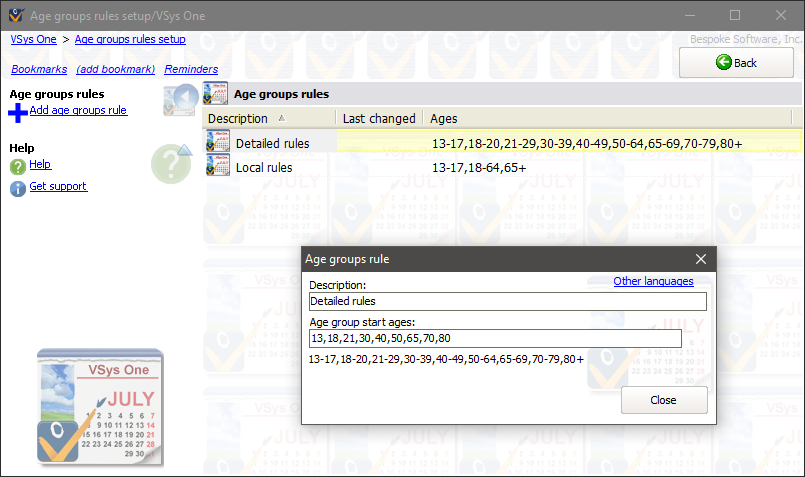Click the Last changed column header
The width and height of the screenshot is (805, 477).
pyautogui.click(x=378, y=118)
